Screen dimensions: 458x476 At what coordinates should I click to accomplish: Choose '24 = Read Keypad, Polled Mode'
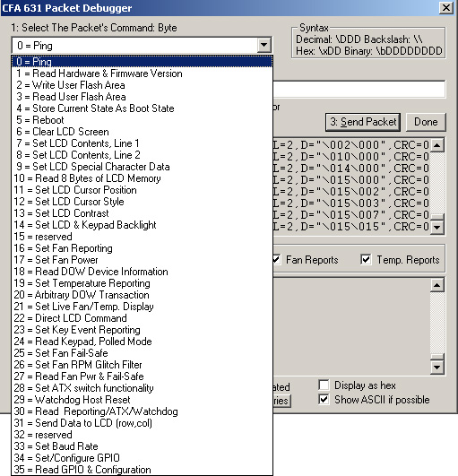click(142, 342)
